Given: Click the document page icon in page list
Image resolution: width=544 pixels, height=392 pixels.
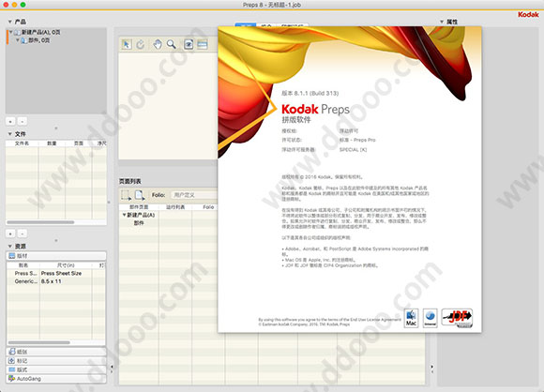Looking at the screenshot, I should [140, 195].
